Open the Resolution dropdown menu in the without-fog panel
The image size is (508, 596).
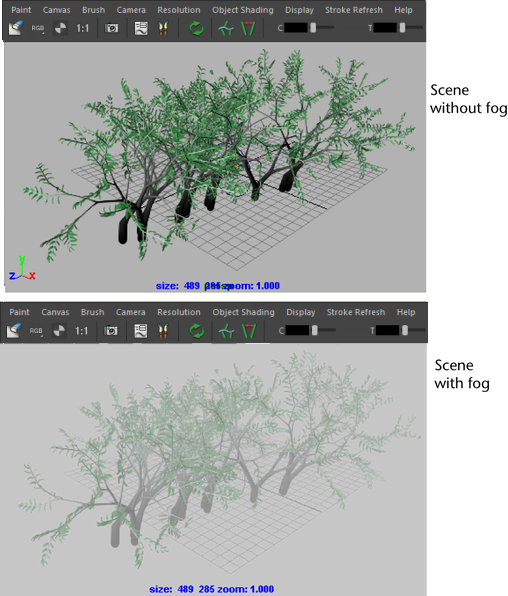(x=179, y=10)
